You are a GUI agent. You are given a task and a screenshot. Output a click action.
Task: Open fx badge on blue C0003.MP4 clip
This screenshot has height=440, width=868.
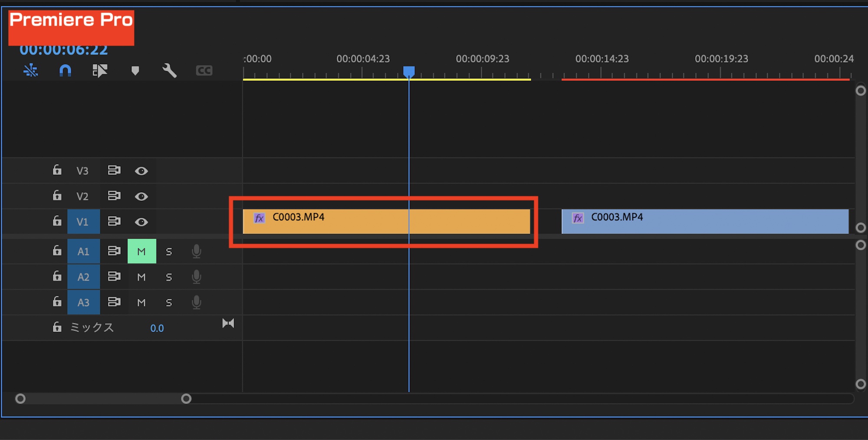(x=578, y=218)
